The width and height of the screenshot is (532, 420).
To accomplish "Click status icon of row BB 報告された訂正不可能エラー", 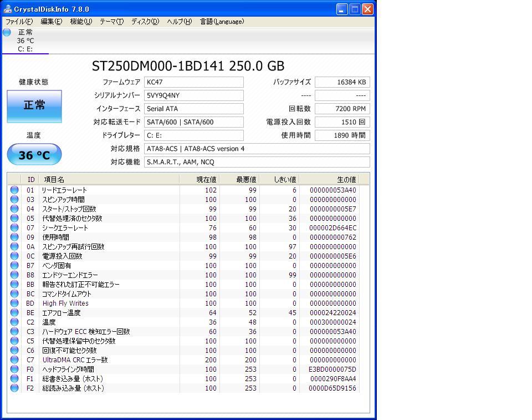I will click(14, 284).
